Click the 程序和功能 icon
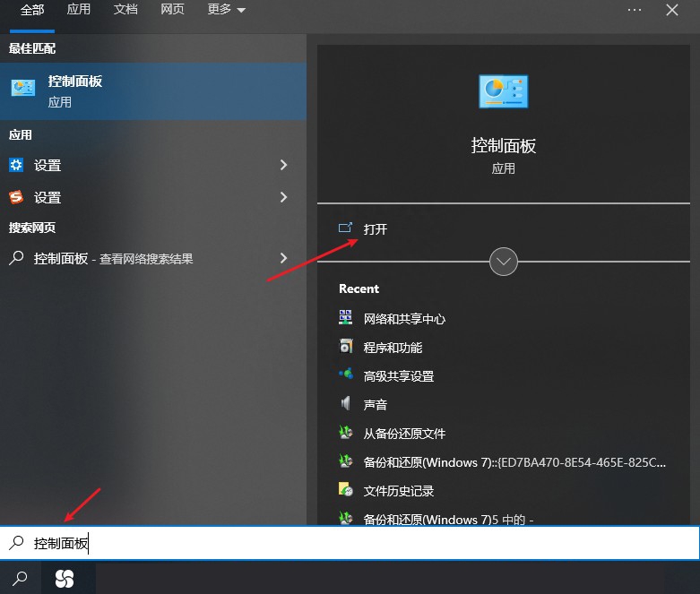 (x=346, y=346)
